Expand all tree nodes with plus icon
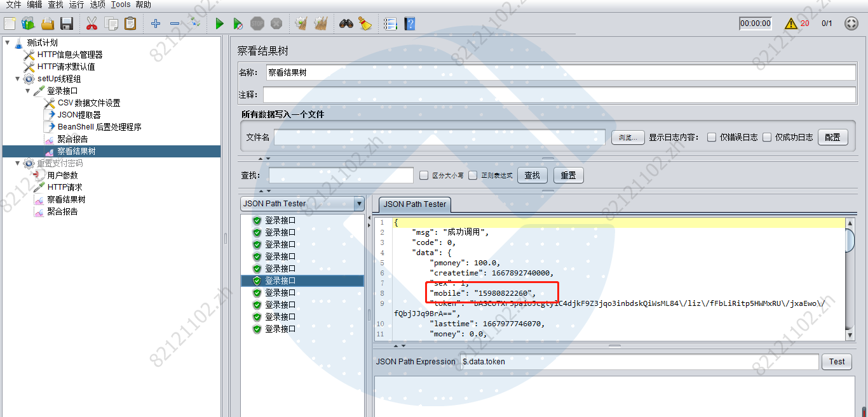Screen dimensions: 868x417 [x=156, y=23]
